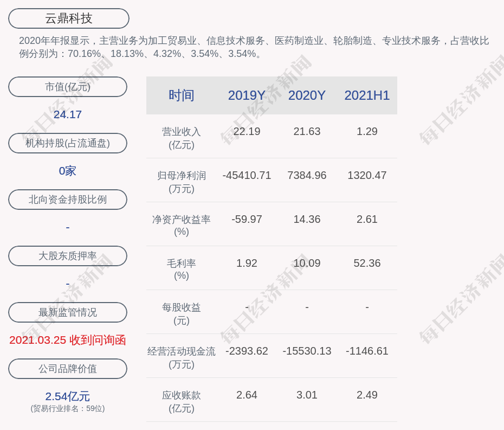Click the 7384.96 net profit cell
The height and width of the screenshot is (430, 504).
307,175
